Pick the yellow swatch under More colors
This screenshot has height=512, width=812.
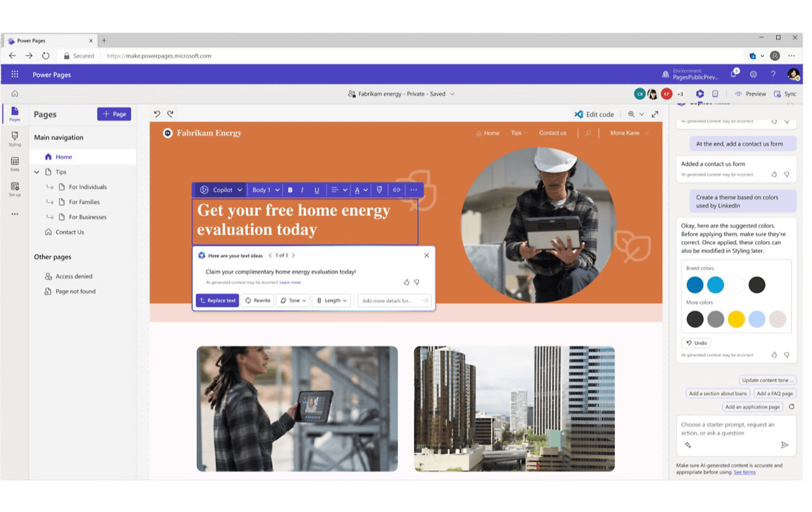[x=736, y=319]
